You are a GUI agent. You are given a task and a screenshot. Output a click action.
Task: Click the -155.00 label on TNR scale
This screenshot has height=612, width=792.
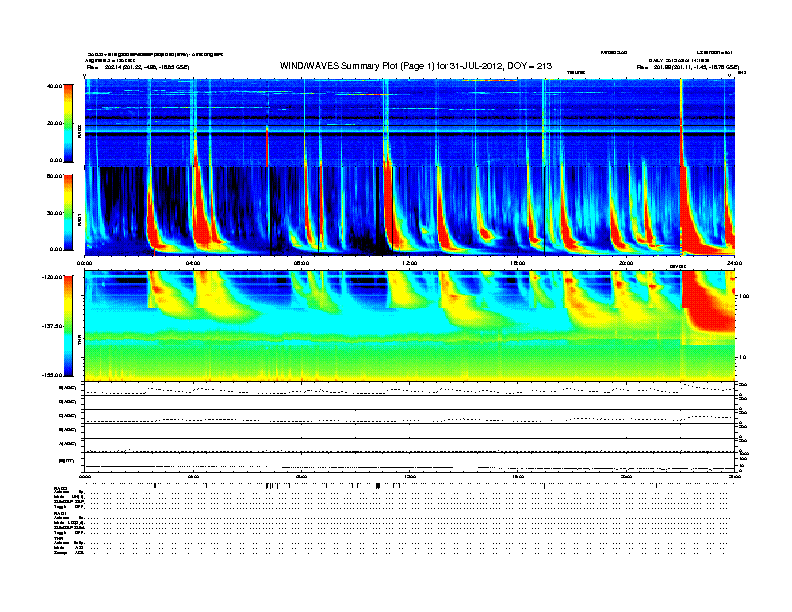pyautogui.click(x=52, y=375)
